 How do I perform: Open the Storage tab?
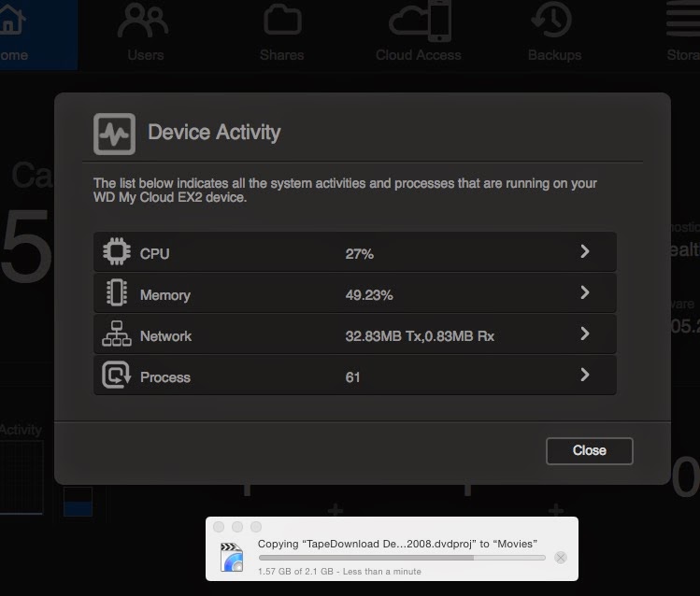[683, 35]
